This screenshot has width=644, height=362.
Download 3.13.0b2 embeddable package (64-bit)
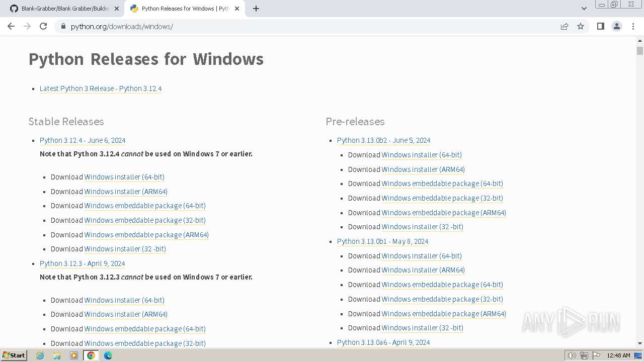(442, 184)
